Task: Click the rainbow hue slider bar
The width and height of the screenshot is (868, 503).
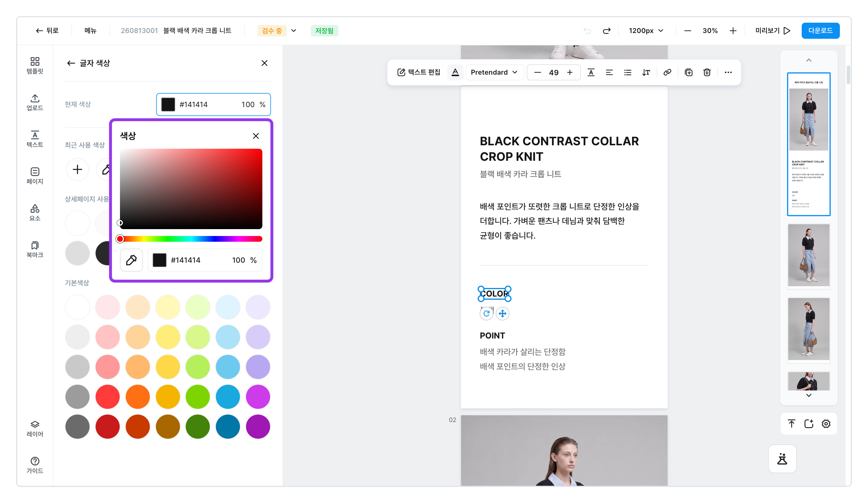Action: pyautogui.click(x=191, y=239)
